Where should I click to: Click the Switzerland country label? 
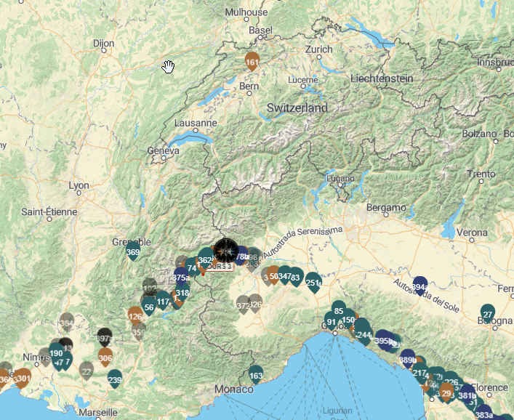point(297,108)
